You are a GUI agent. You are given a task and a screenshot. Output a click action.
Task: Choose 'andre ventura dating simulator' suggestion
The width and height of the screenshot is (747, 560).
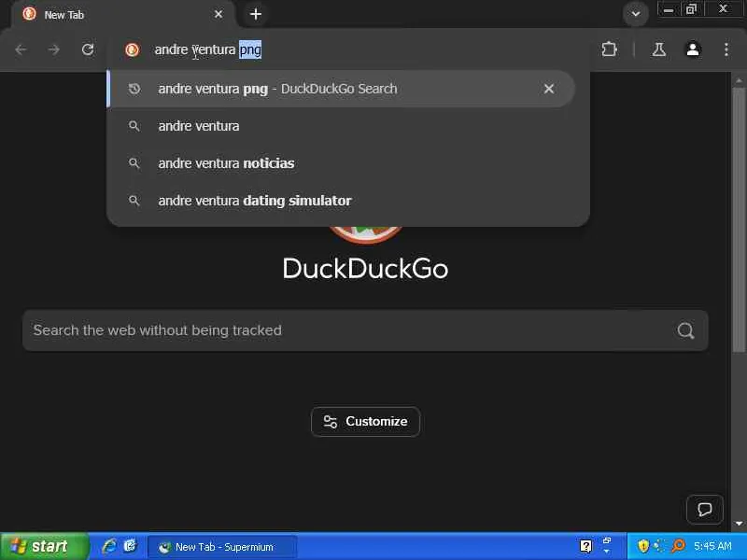tap(342, 201)
